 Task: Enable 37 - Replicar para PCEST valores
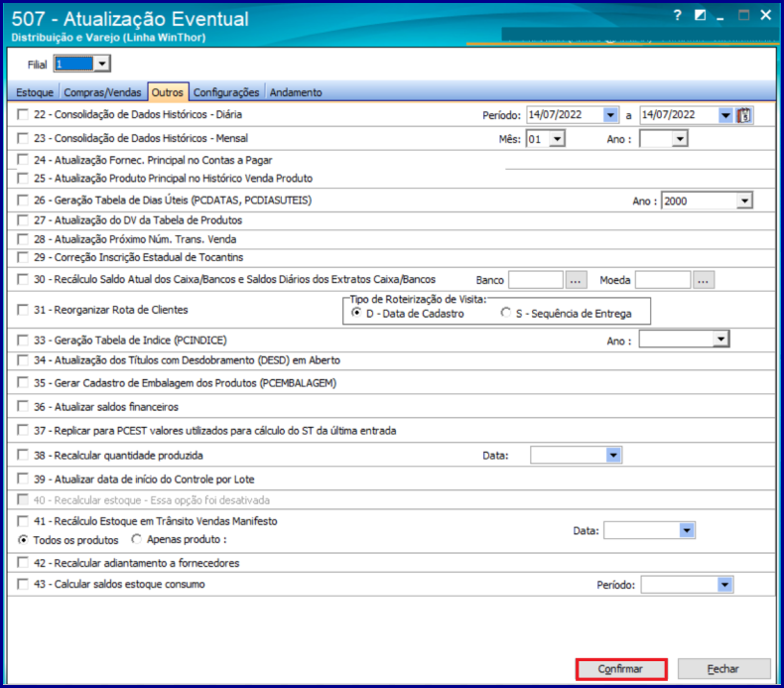tap(23, 430)
